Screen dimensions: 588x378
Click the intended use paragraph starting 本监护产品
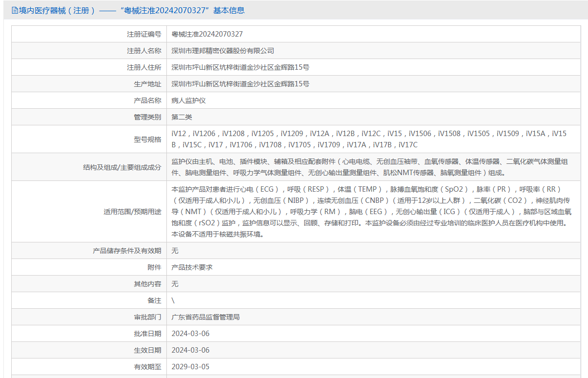[371, 211]
